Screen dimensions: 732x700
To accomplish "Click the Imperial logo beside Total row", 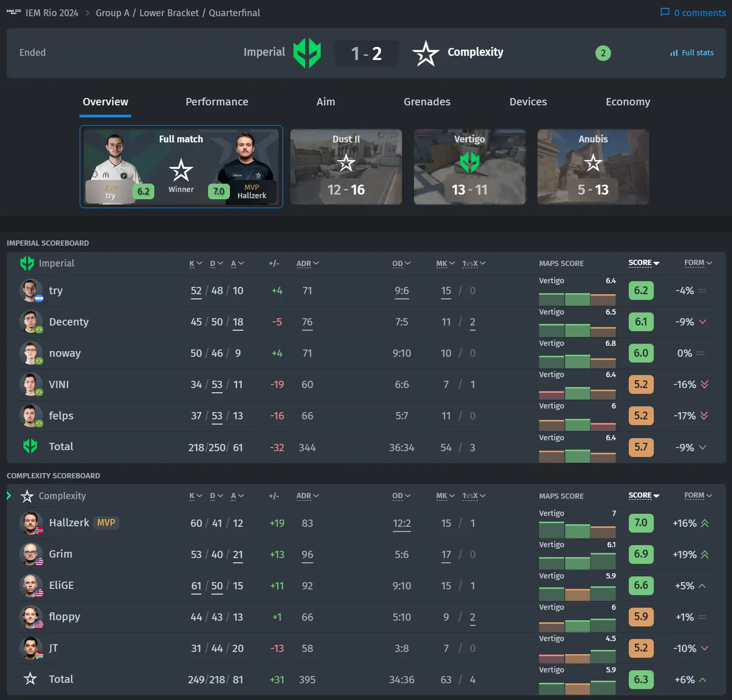I will pyautogui.click(x=30, y=446).
